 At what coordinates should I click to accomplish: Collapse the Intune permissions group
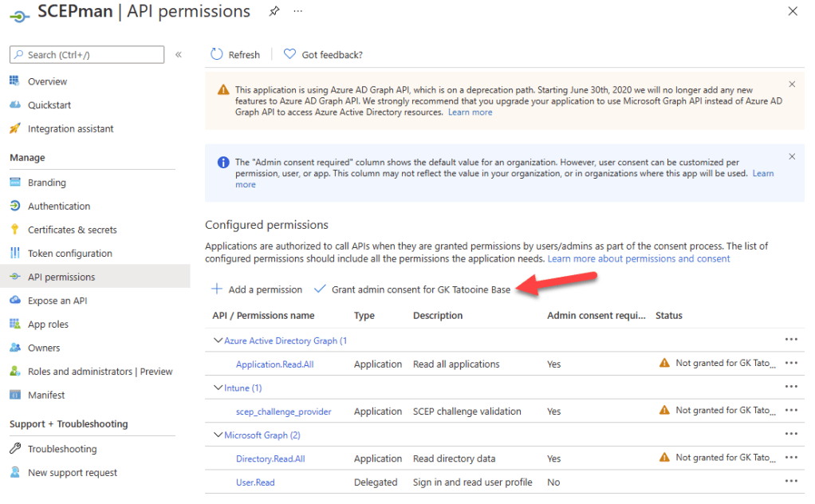pyautogui.click(x=218, y=388)
